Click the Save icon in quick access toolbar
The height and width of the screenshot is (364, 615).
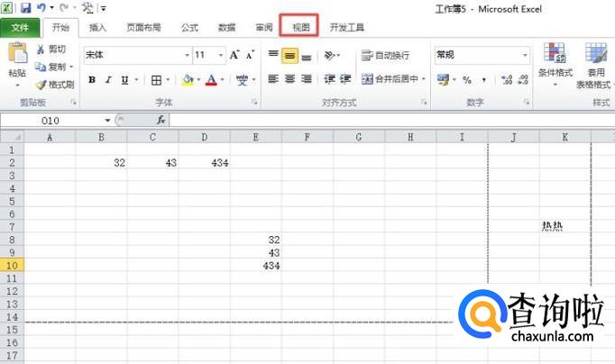tap(26, 8)
